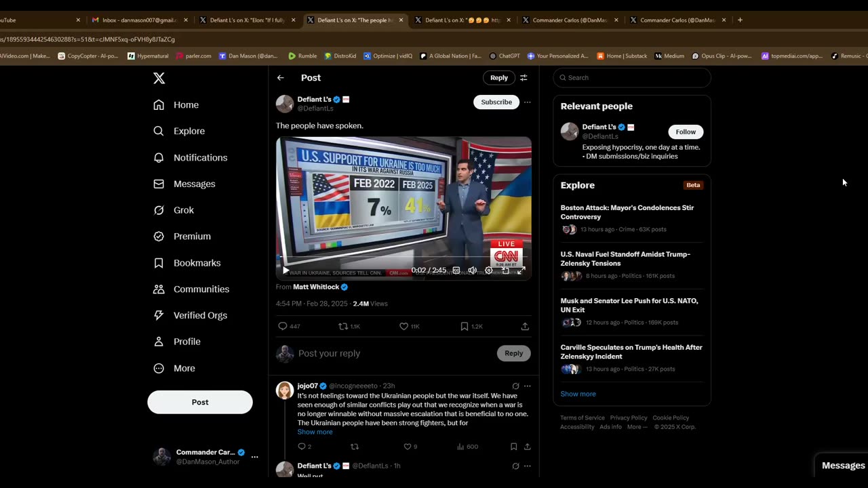The width and height of the screenshot is (868, 488).
Task: Reply to jojo07's comment
Action: coord(302,447)
